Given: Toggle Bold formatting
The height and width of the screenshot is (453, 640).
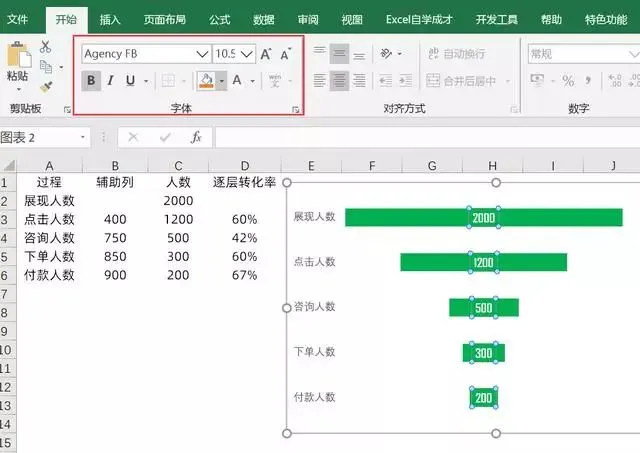Looking at the screenshot, I should (x=91, y=81).
